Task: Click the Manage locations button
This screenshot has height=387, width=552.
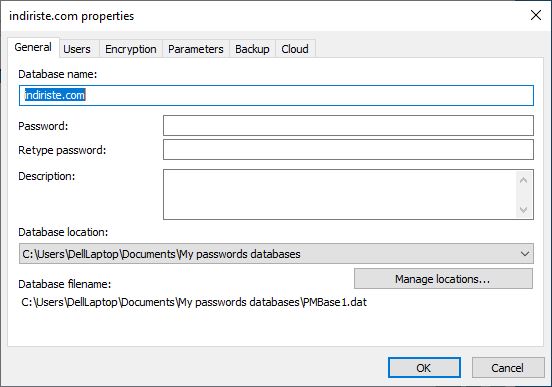Action: click(x=443, y=279)
